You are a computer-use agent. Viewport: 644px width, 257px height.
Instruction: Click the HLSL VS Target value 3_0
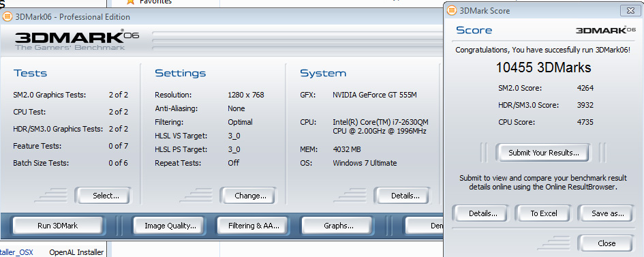tap(234, 136)
